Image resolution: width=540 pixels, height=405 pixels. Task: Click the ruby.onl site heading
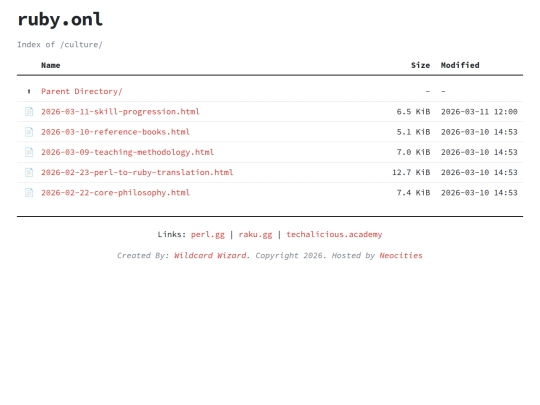(60, 19)
